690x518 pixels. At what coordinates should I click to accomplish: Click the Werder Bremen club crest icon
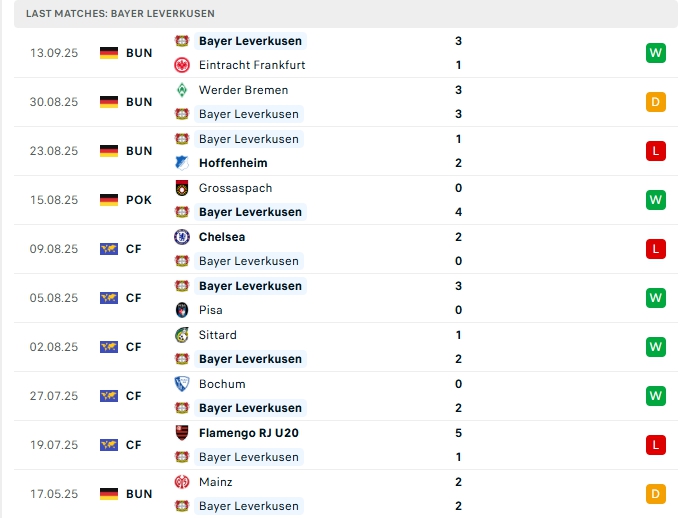[x=182, y=90]
